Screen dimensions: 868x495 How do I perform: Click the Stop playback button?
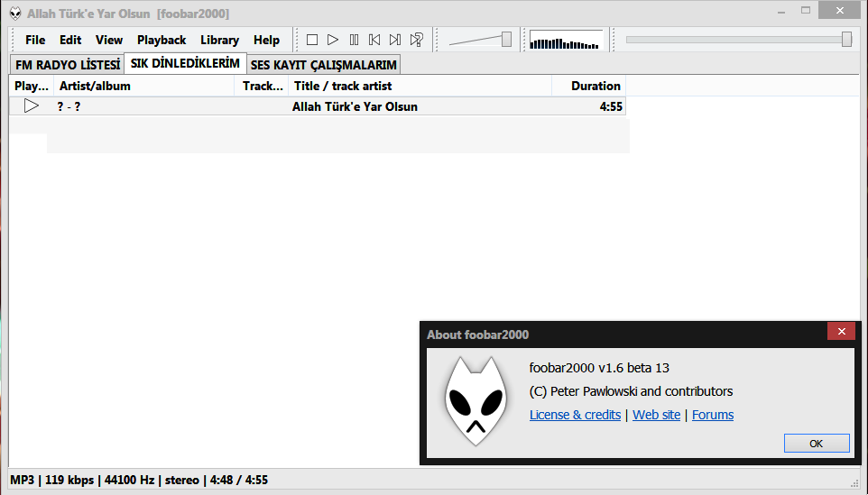coord(312,40)
